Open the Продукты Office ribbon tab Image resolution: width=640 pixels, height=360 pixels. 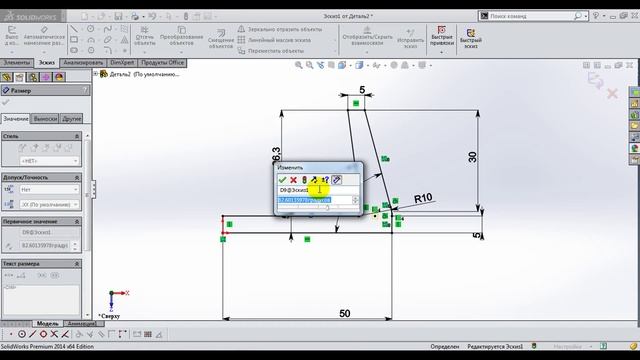click(x=162, y=63)
